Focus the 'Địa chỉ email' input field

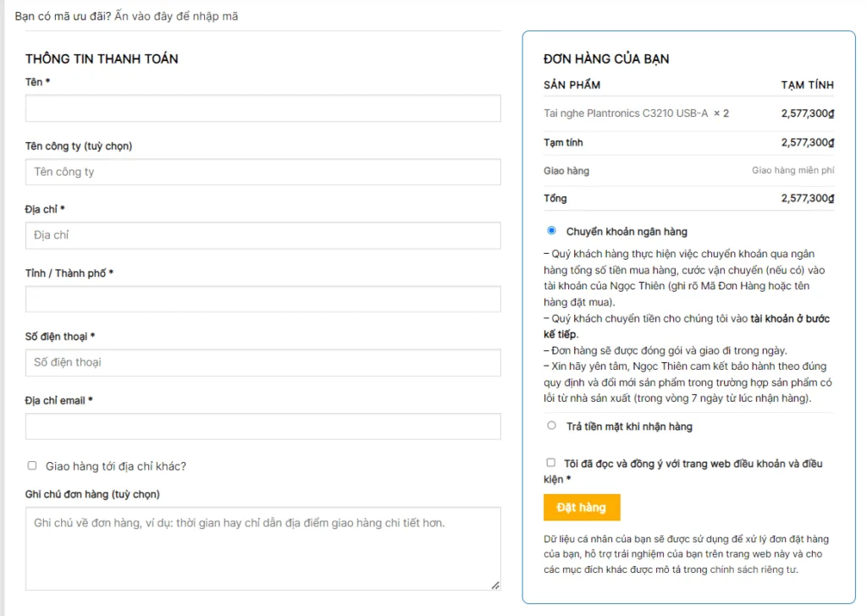click(262, 426)
